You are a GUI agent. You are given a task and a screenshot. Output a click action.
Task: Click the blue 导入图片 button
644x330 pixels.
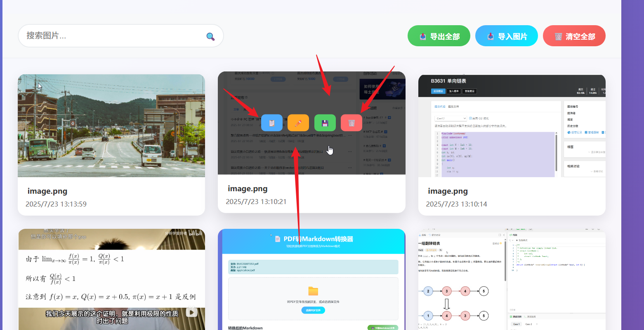point(507,36)
